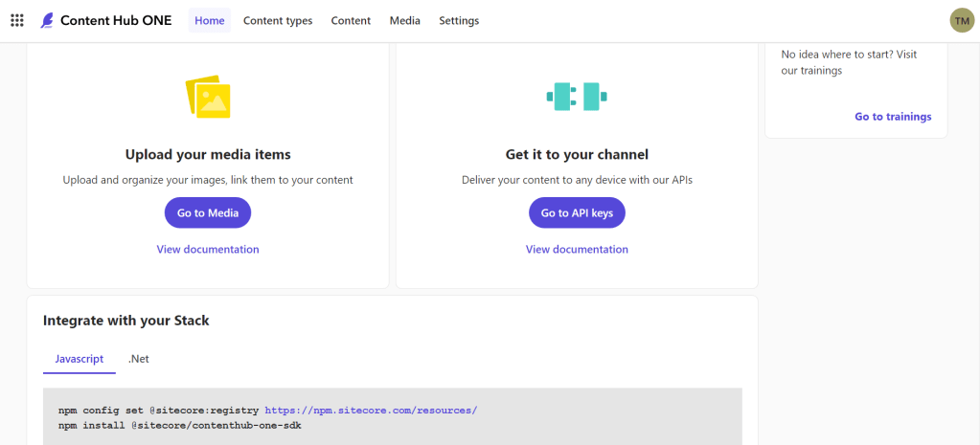Click the npm install command line
This screenshot has height=445, width=980.
click(x=179, y=425)
